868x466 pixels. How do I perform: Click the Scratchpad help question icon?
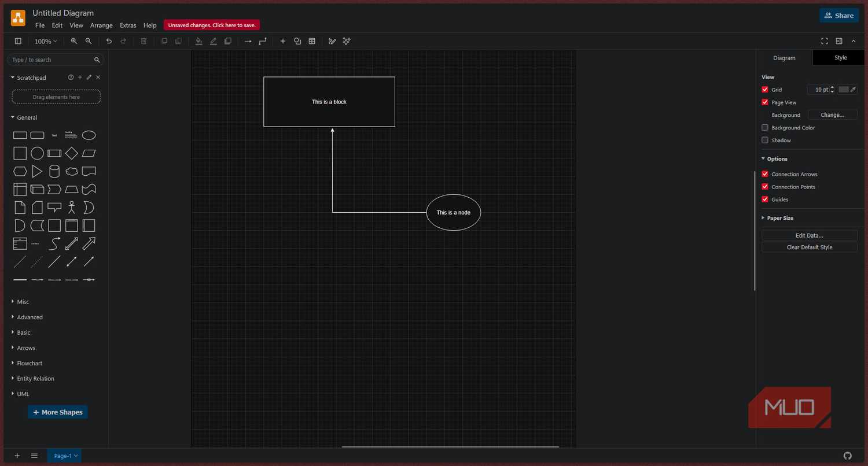pyautogui.click(x=71, y=77)
